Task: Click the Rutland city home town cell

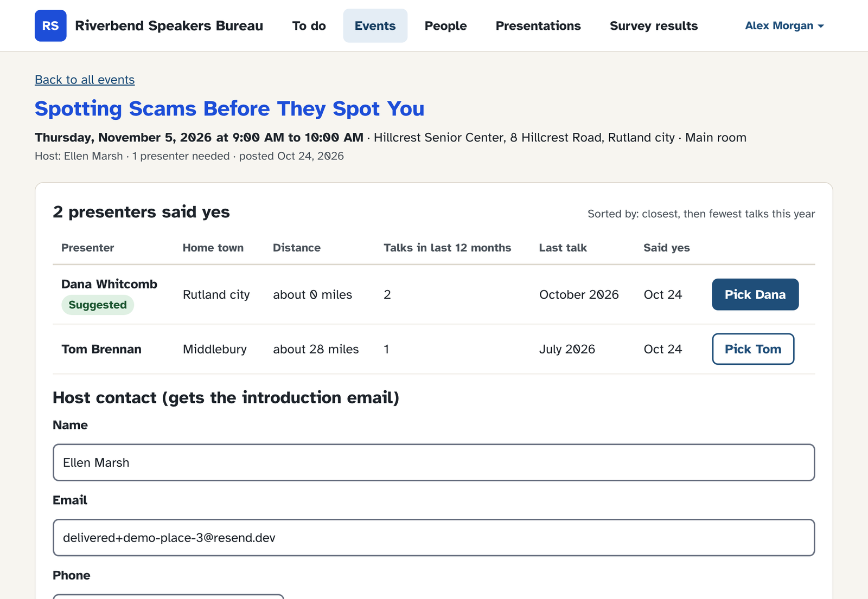Action: click(216, 294)
